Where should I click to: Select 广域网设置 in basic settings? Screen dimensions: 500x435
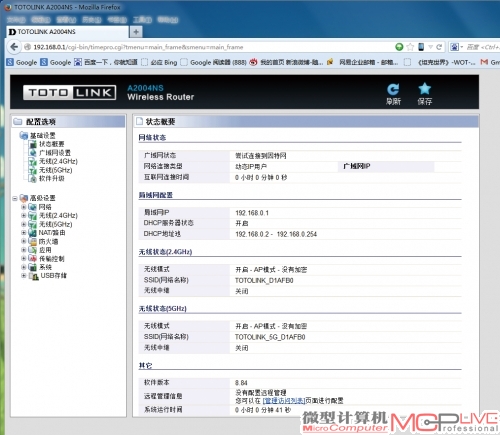(55, 153)
